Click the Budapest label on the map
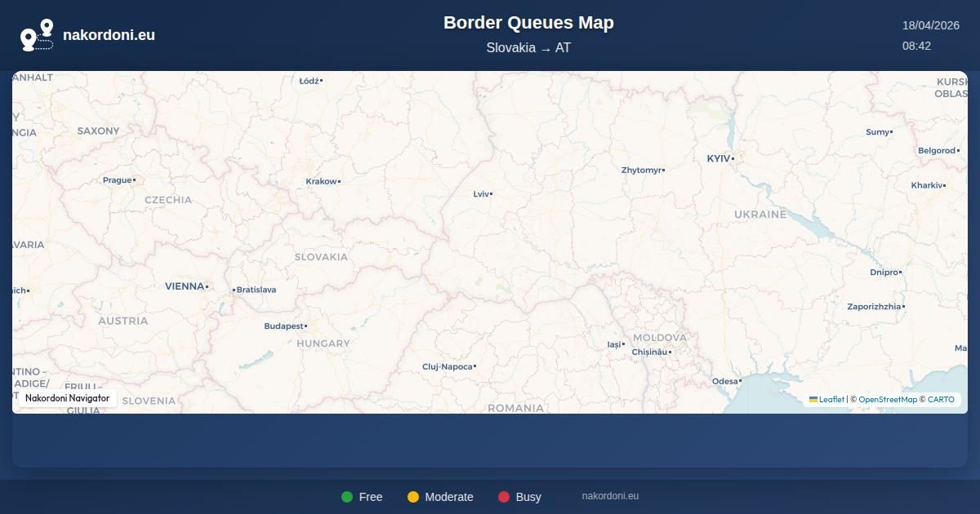980x514 pixels. [283, 326]
